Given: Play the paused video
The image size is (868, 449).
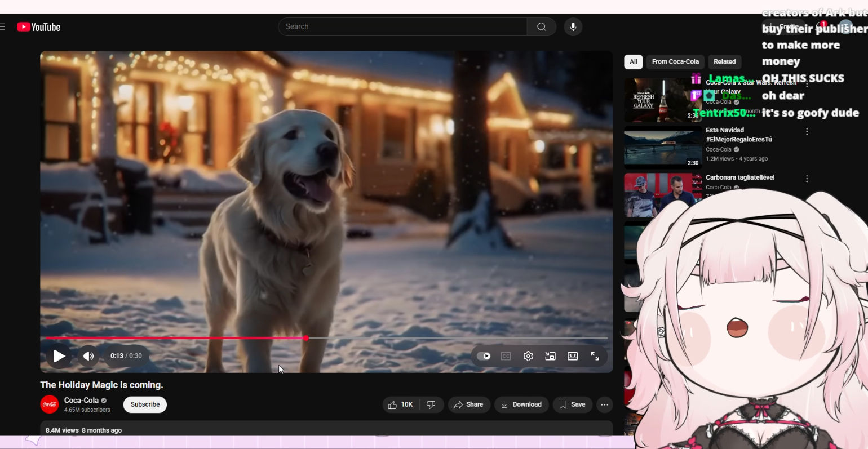Looking at the screenshot, I should point(59,356).
